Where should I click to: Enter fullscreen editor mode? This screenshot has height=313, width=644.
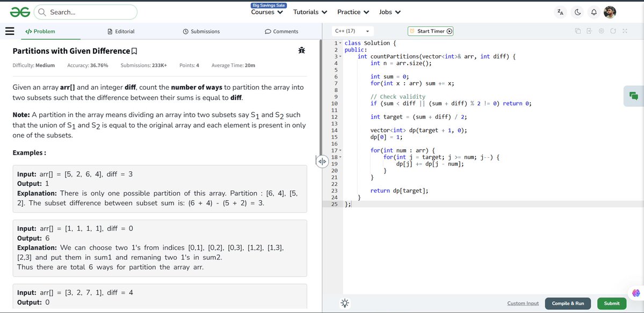pyautogui.click(x=625, y=31)
